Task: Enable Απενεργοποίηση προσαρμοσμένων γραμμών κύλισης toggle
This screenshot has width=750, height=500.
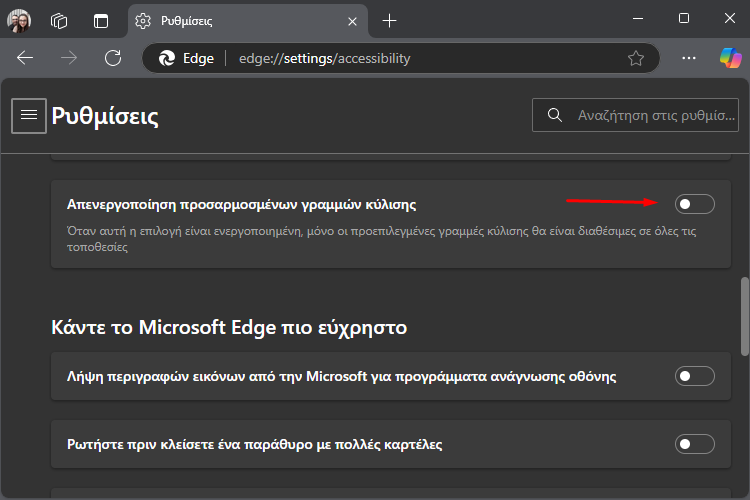Action: tap(695, 204)
